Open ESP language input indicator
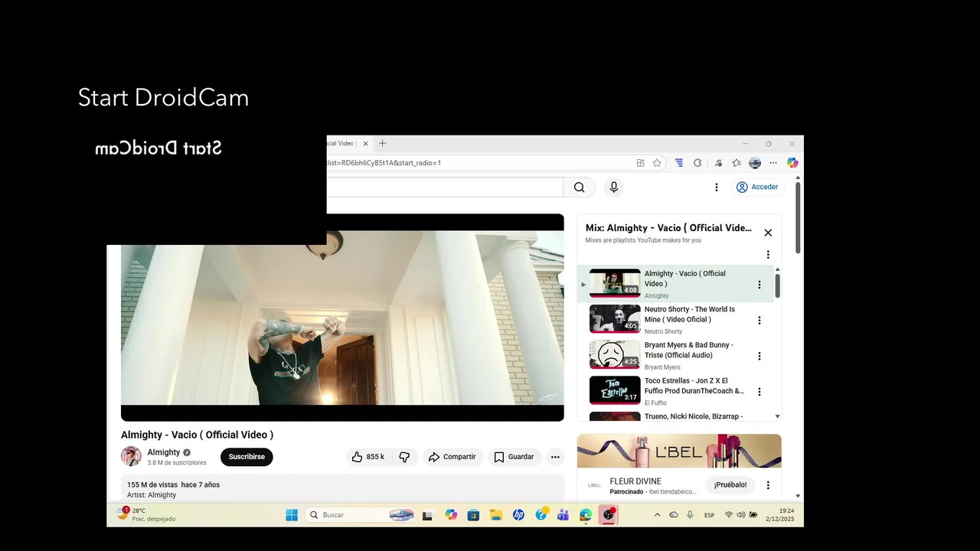980x551 pixels. [709, 515]
